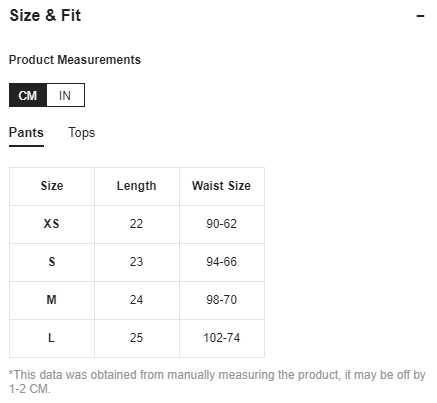Click the waist value 98-70
The width and height of the screenshot is (437, 403).
pos(222,300)
